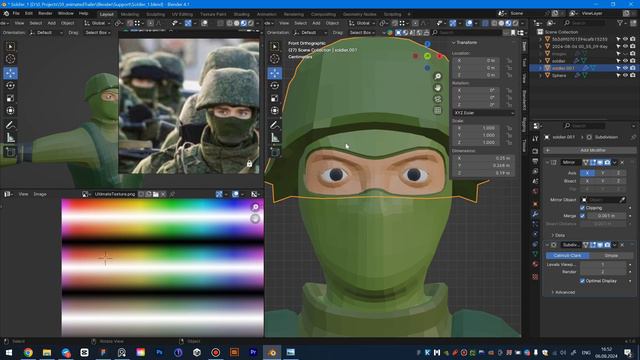
Task: Hide Sphere in viewport with eye icon
Action: pyautogui.click(x=625, y=76)
